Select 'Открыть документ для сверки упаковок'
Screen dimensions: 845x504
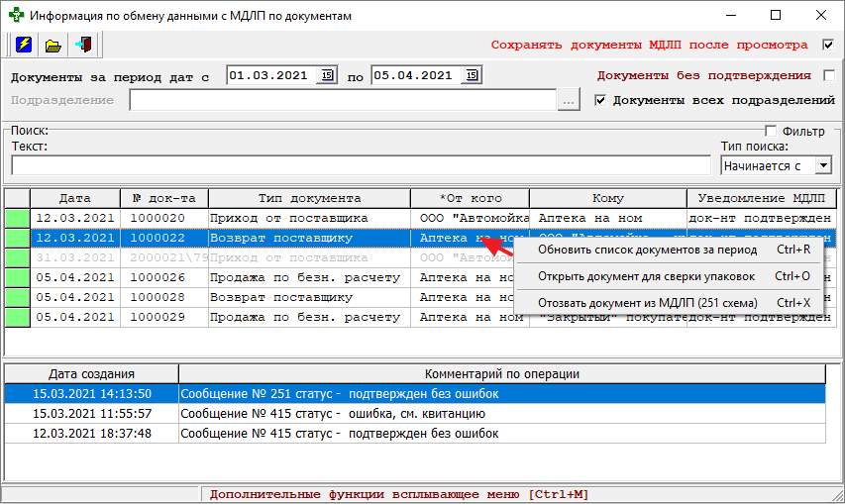tap(645, 276)
